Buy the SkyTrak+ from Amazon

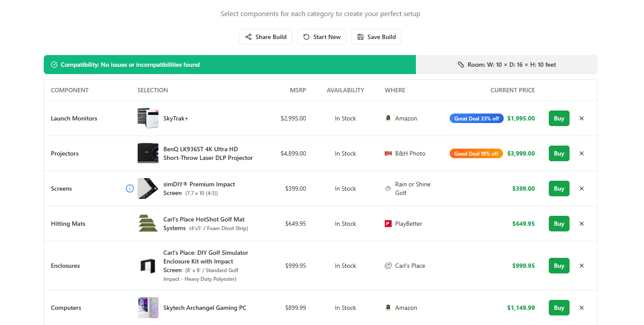pos(559,118)
